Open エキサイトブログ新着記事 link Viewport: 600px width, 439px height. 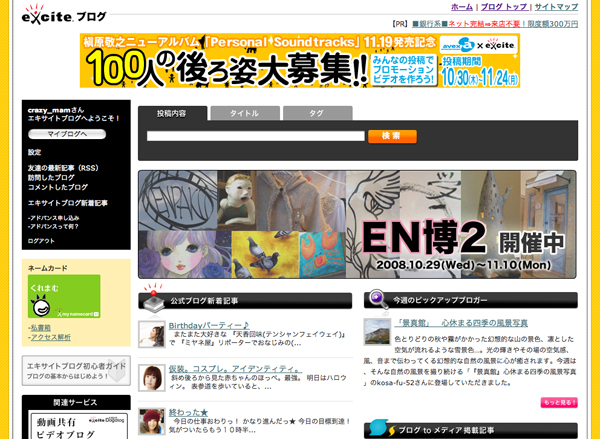tap(67, 203)
